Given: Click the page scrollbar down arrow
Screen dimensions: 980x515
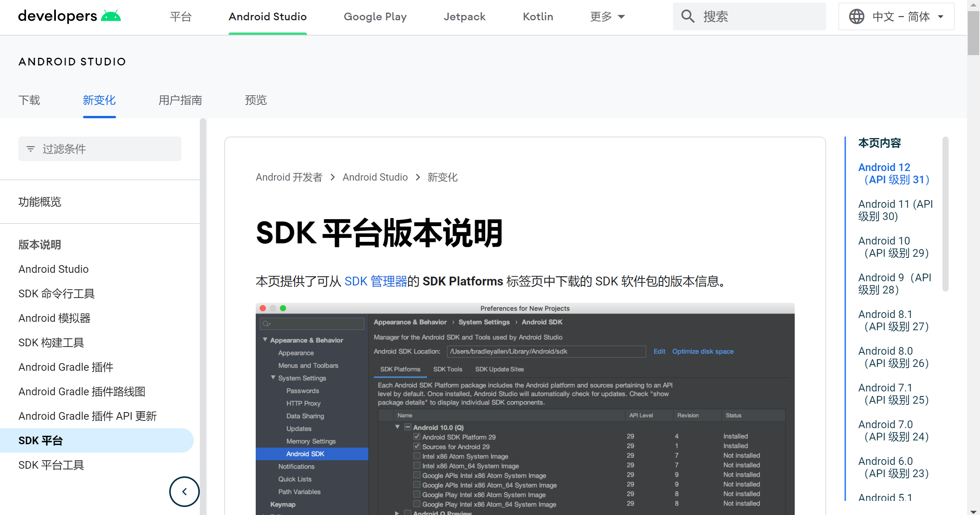Looking at the screenshot, I should pos(973,512).
